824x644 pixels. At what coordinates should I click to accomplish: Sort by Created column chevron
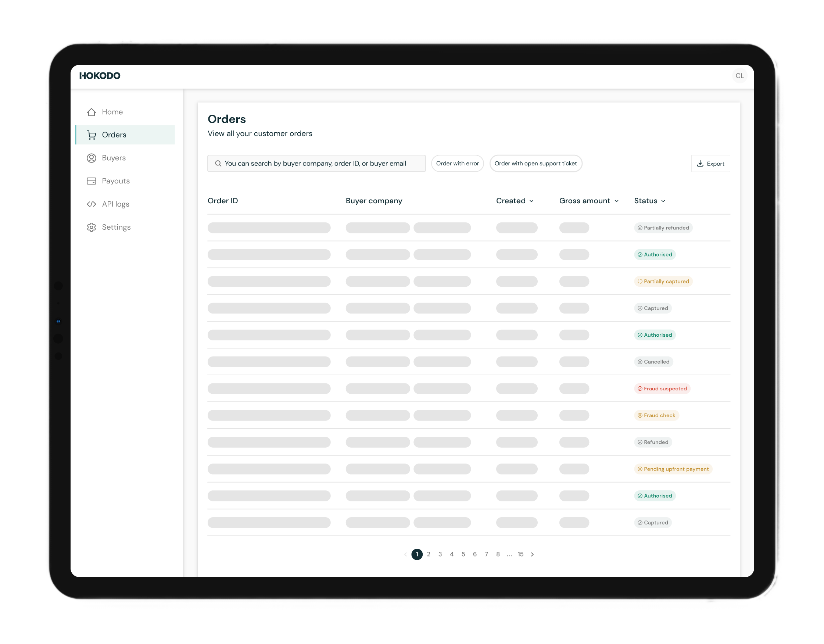(x=531, y=201)
